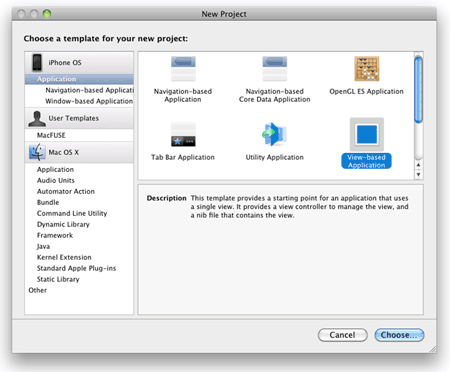The height and width of the screenshot is (372, 450).
Task: Click the Cancel button
Action: point(343,335)
